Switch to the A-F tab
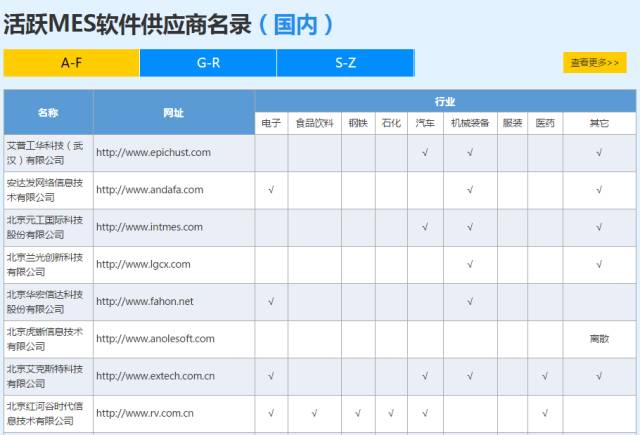This screenshot has height=435, width=640. [70, 63]
